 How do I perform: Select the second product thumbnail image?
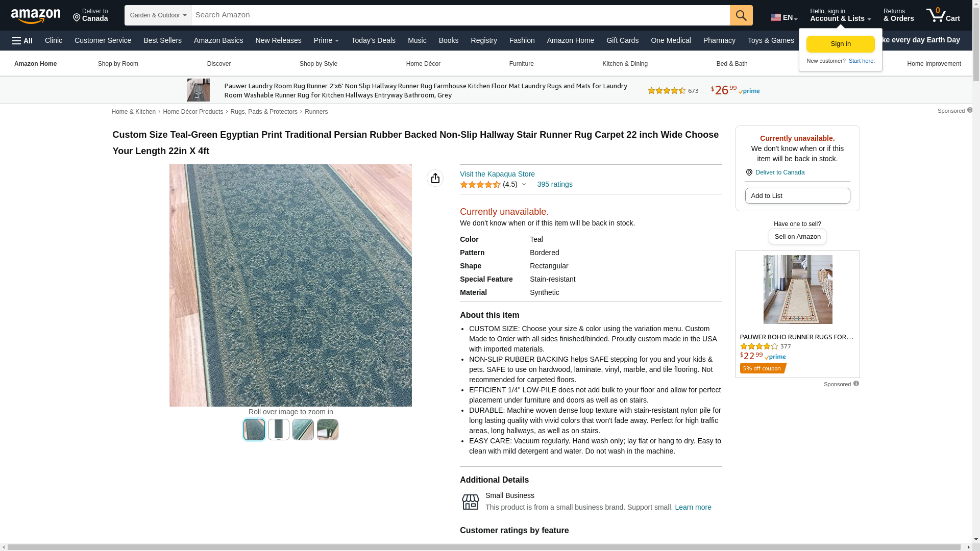[x=279, y=430]
